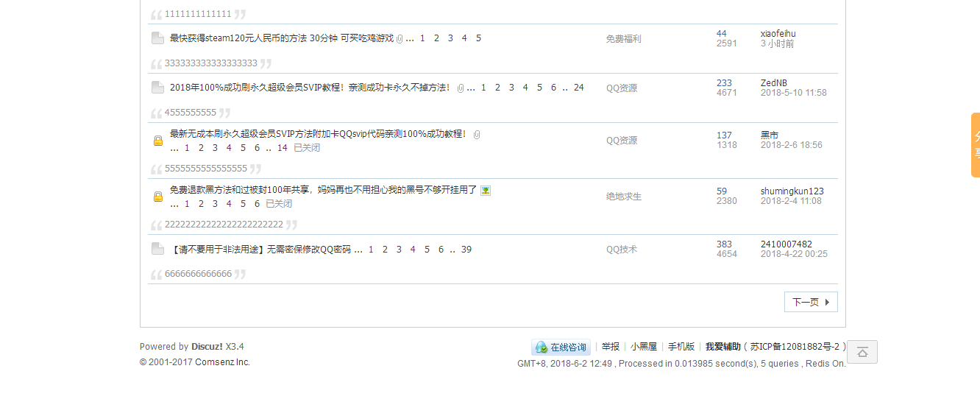Open the 免费福利 forum category
The height and width of the screenshot is (402, 980).
[624, 39]
